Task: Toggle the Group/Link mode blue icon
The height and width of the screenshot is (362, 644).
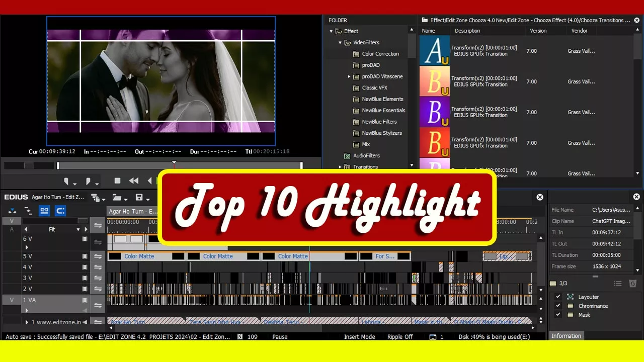Action: point(44,211)
